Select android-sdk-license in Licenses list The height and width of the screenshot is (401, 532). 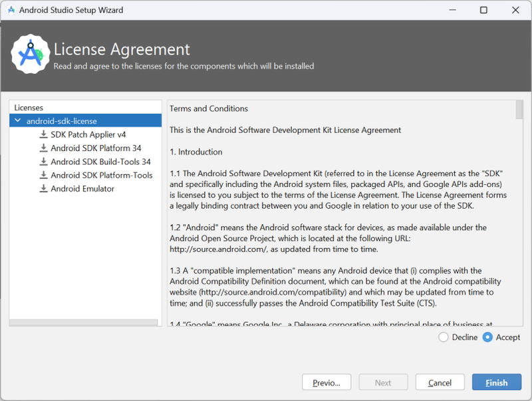(x=86, y=121)
